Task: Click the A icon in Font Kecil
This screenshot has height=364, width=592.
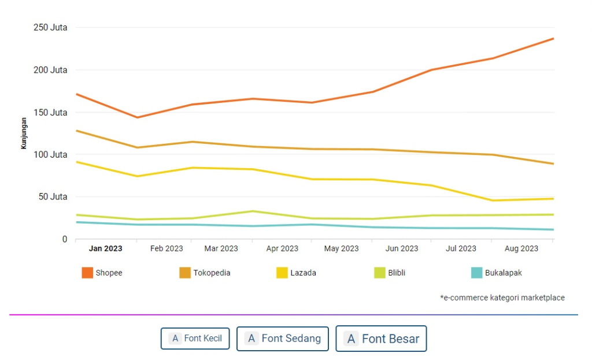Action: tap(175, 339)
